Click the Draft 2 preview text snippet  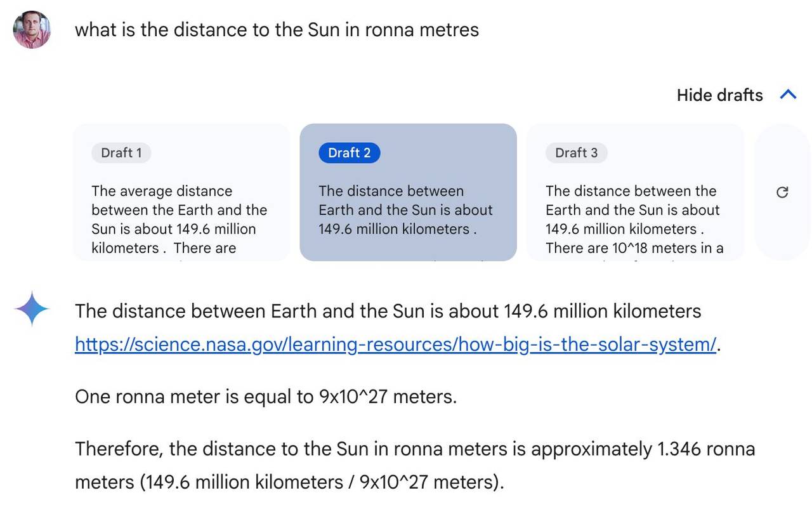coord(406,210)
